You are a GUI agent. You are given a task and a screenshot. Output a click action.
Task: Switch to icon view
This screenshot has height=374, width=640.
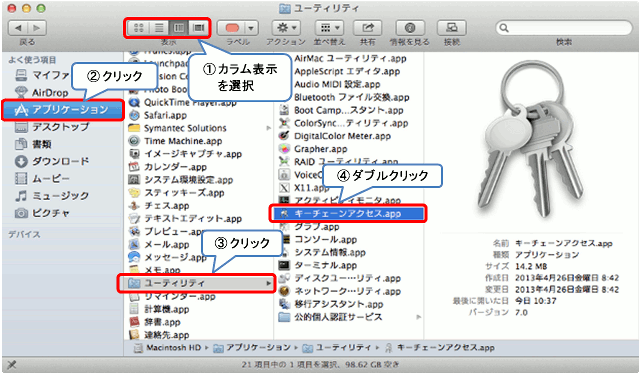point(138,28)
